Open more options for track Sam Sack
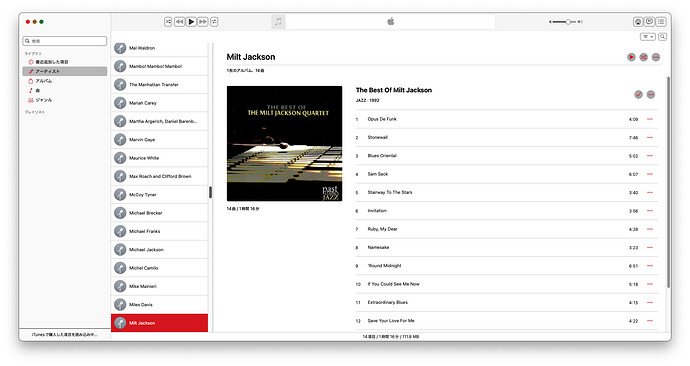Image resolution: width=690 pixels, height=366 pixels. (650, 174)
